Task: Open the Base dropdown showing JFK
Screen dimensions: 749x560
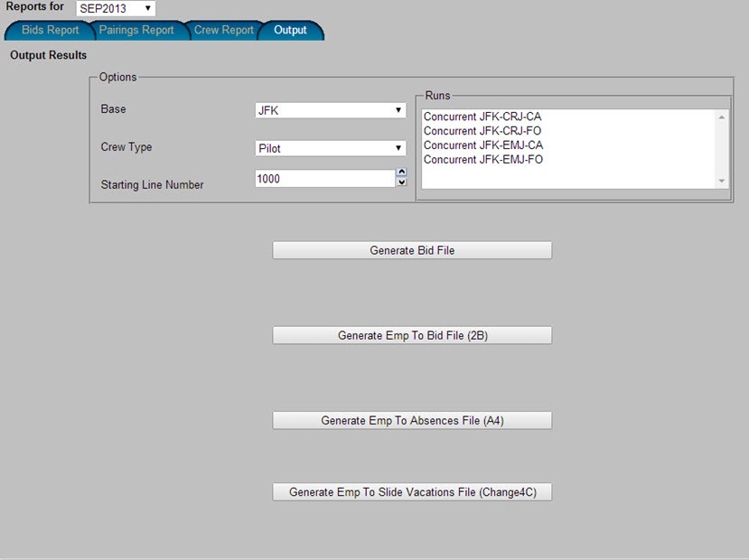Action: pyautogui.click(x=331, y=110)
